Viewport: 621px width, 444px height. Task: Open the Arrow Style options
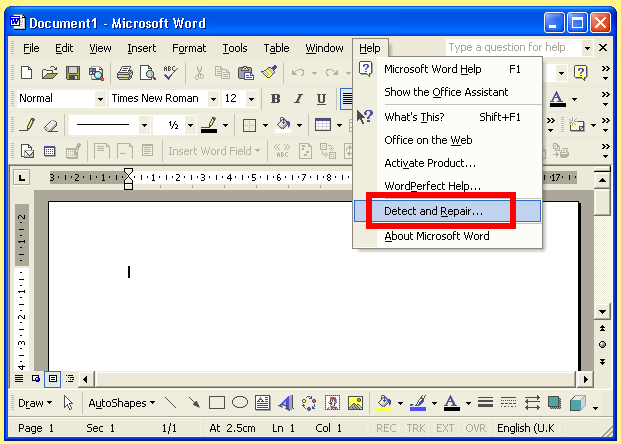[532, 403]
